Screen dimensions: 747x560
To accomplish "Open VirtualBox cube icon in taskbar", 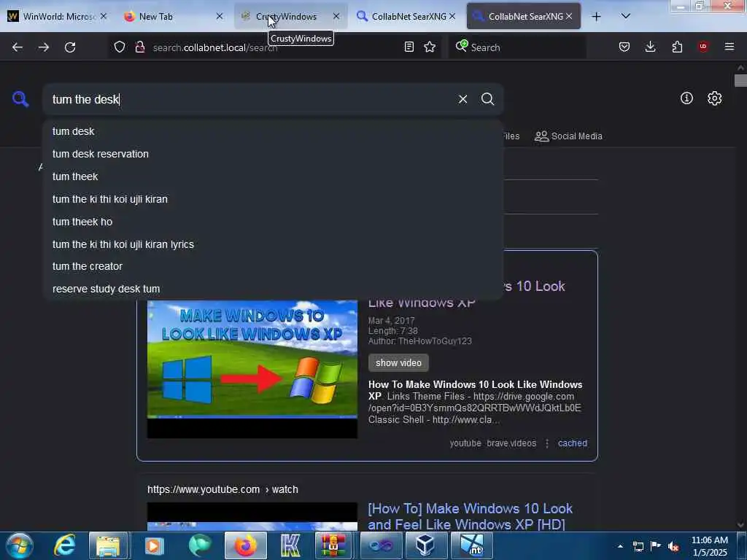I will [x=425, y=545].
